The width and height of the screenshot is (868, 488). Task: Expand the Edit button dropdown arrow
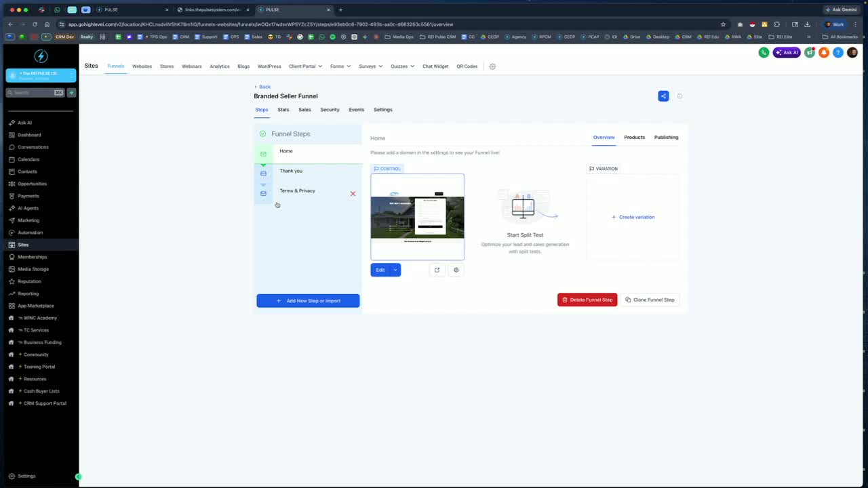click(395, 270)
